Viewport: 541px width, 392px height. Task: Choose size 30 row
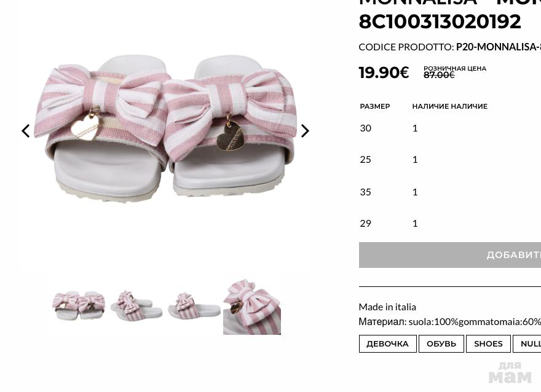450,128
